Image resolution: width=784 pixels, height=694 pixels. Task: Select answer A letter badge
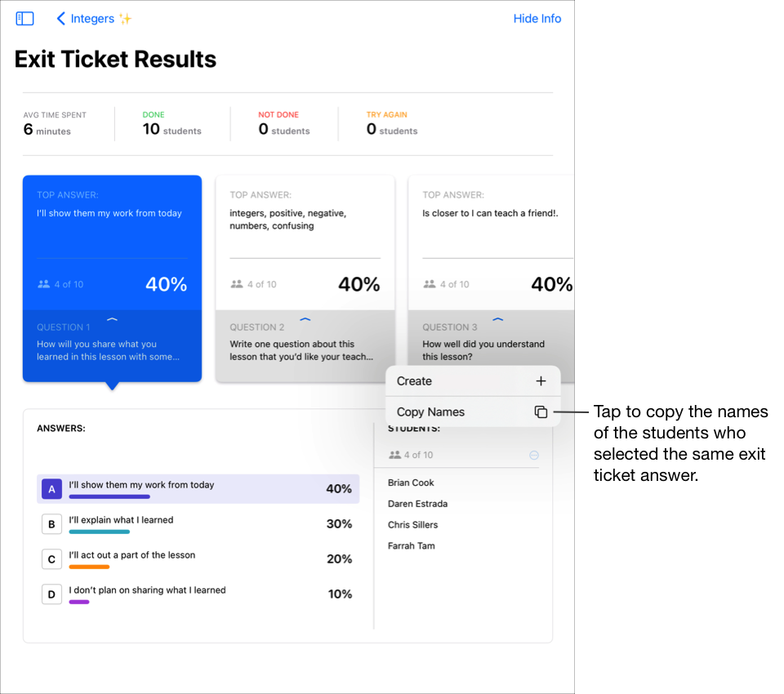[x=51, y=489]
